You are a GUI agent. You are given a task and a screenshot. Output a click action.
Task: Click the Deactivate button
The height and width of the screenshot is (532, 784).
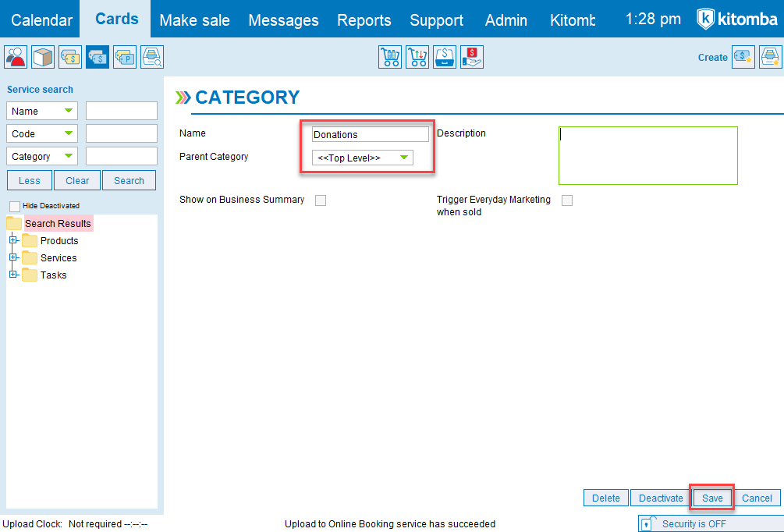pos(661,498)
